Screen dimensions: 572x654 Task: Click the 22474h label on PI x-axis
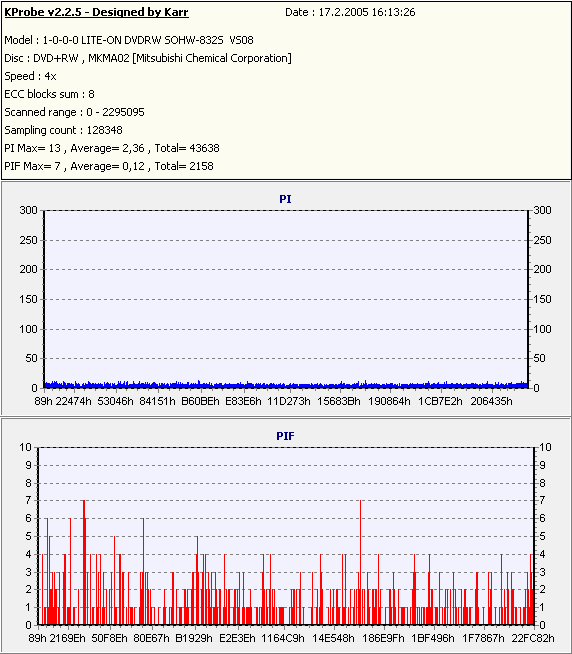[x=73, y=401]
